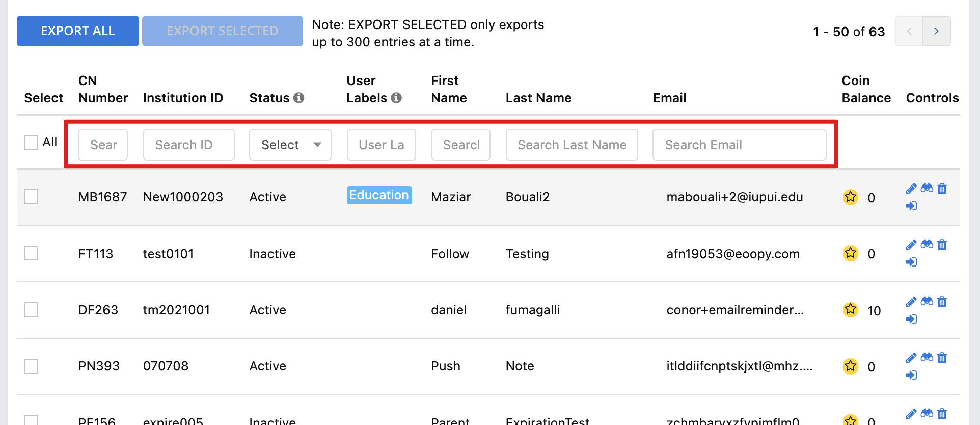Delete user PN393 with trash icon
The width and height of the screenshot is (980, 425).
[x=942, y=358]
